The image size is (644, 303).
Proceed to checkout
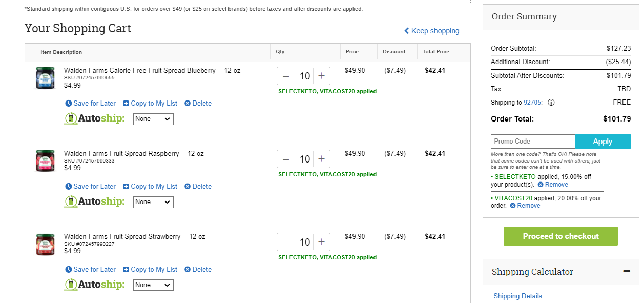[560, 236]
